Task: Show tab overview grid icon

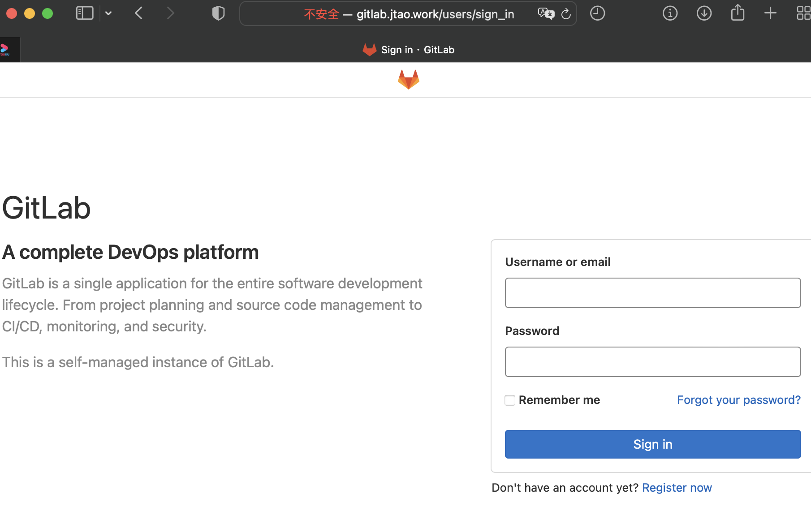Action: coord(803,13)
